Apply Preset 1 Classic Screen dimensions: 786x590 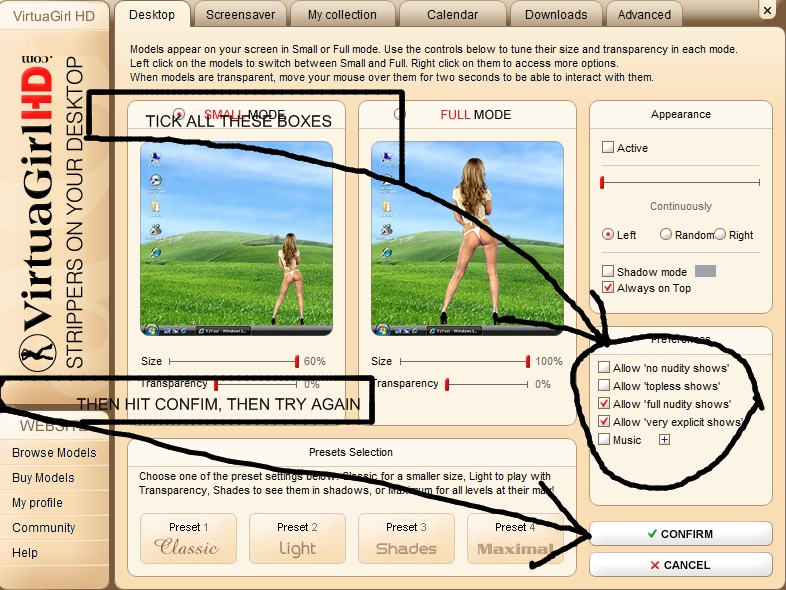coord(188,538)
